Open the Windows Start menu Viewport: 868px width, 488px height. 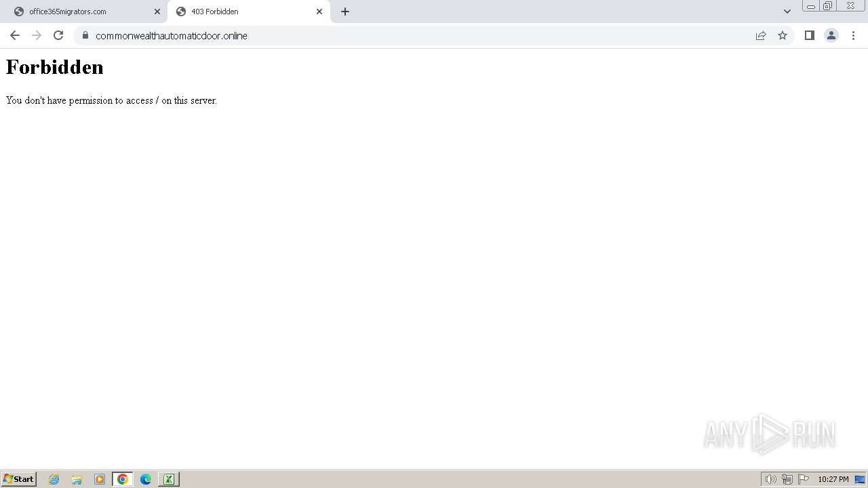pos(18,479)
